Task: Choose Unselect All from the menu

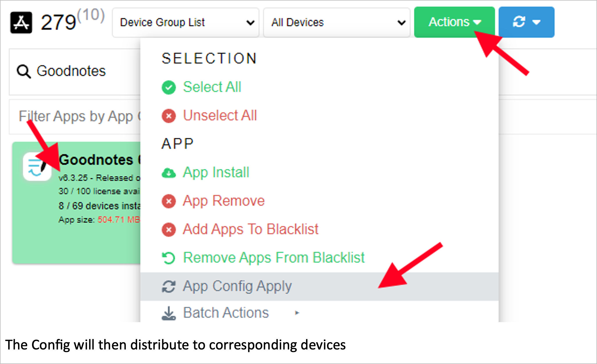Action: 220,115
